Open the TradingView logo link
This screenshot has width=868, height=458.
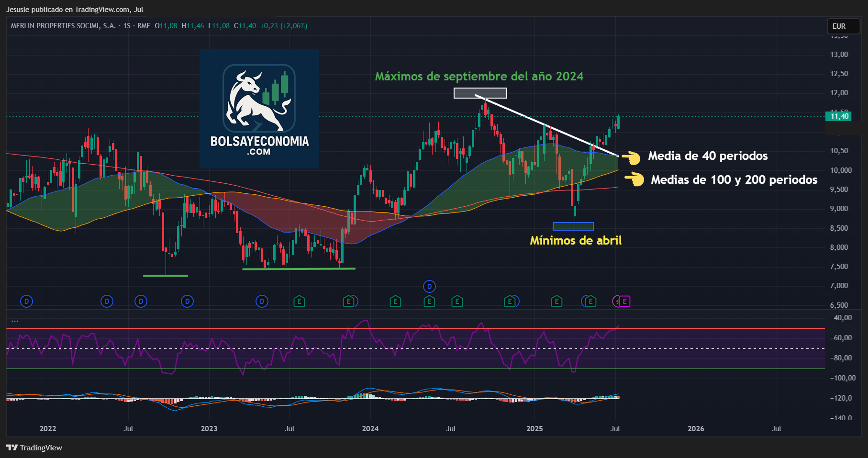tap(34, 447)
